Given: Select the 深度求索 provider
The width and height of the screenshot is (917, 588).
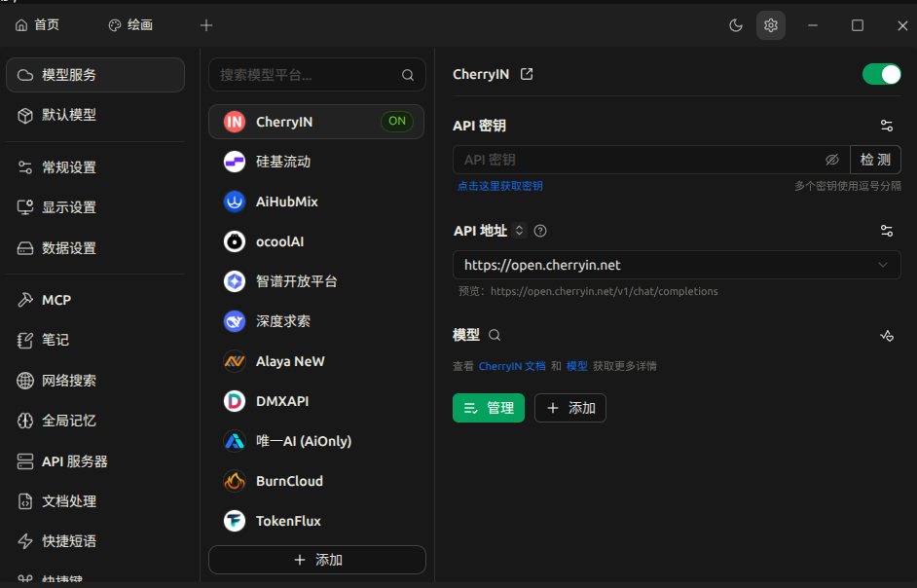Looking at the screenshot, I should pos(316,321).
